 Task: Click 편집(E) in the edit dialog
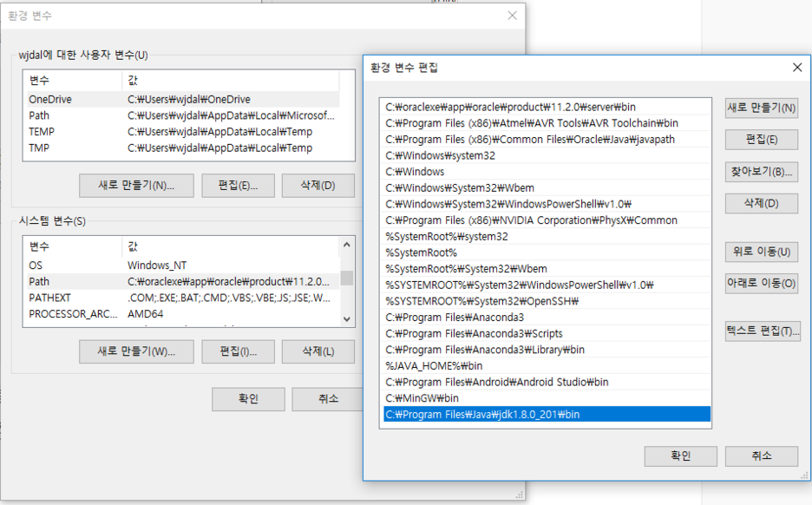(x=762, y=140)
